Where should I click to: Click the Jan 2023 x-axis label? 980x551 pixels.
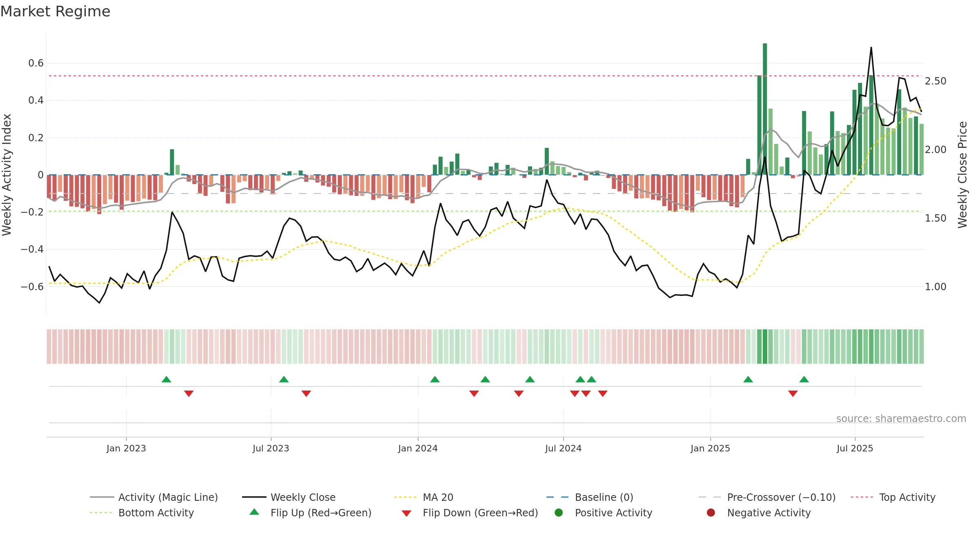126,448
